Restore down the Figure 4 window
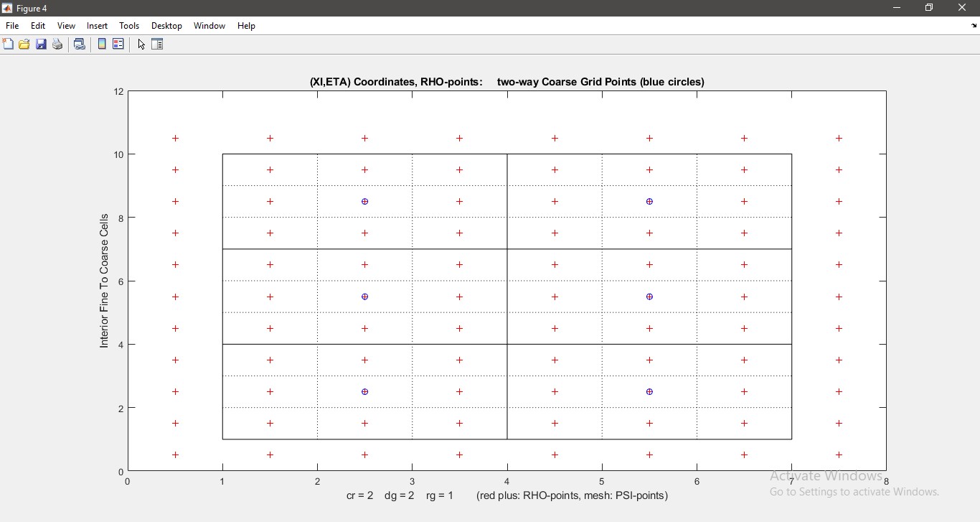The height and width of the screenshot is (522, 980). click(x=929, y=8)
